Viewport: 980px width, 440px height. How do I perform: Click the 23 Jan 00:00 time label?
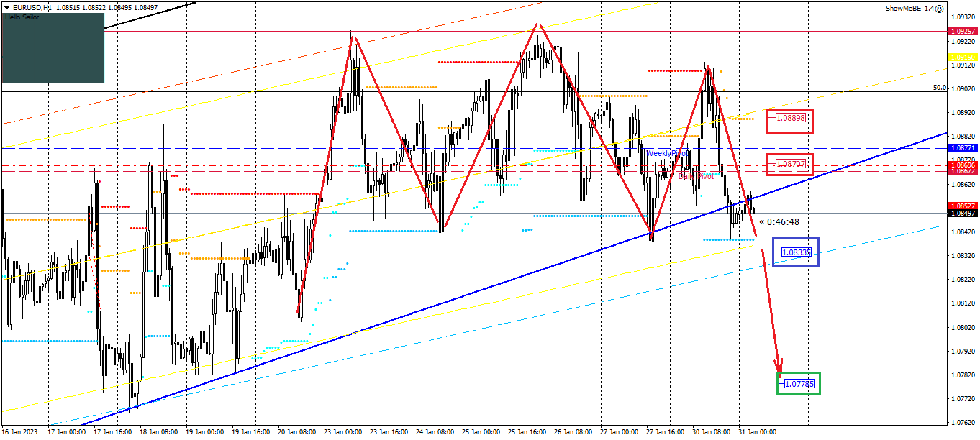tap(343, 432)
